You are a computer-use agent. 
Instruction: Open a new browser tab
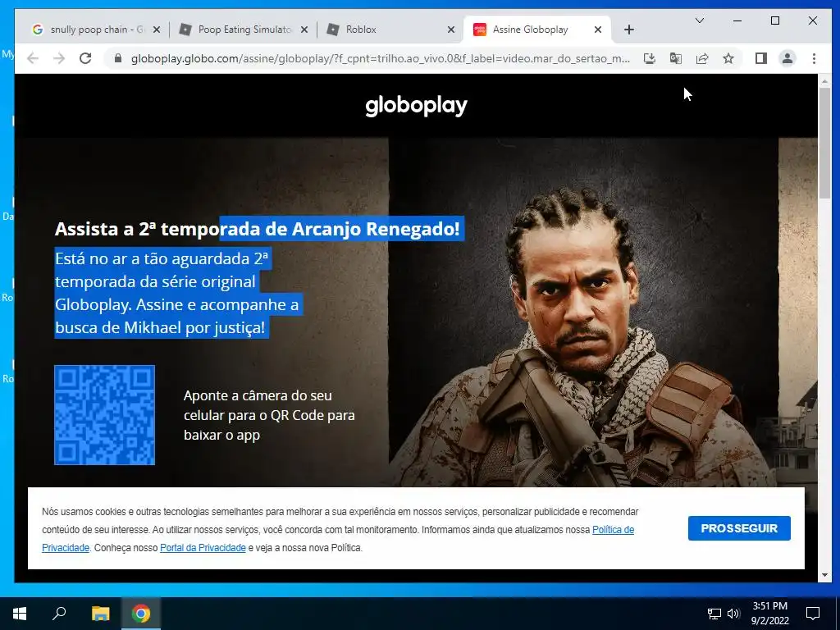629,30
